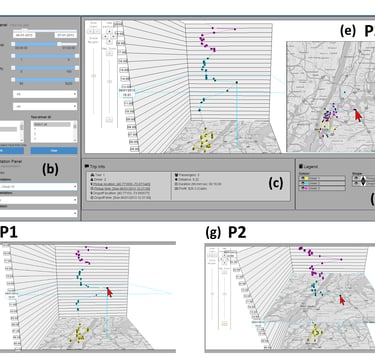The image size is (375, 363).
Task: Click the pan down arrow in view controls
Action: (x=109, y=41)
